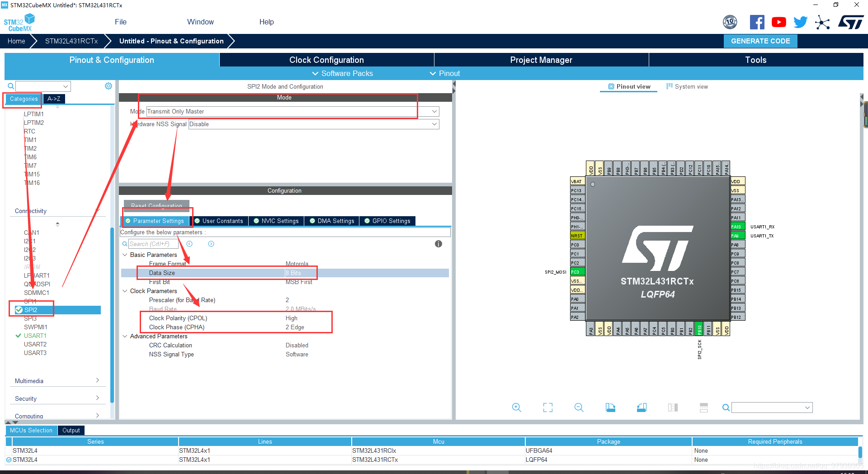Switch to Clock Configuration tab

point(326,60)
